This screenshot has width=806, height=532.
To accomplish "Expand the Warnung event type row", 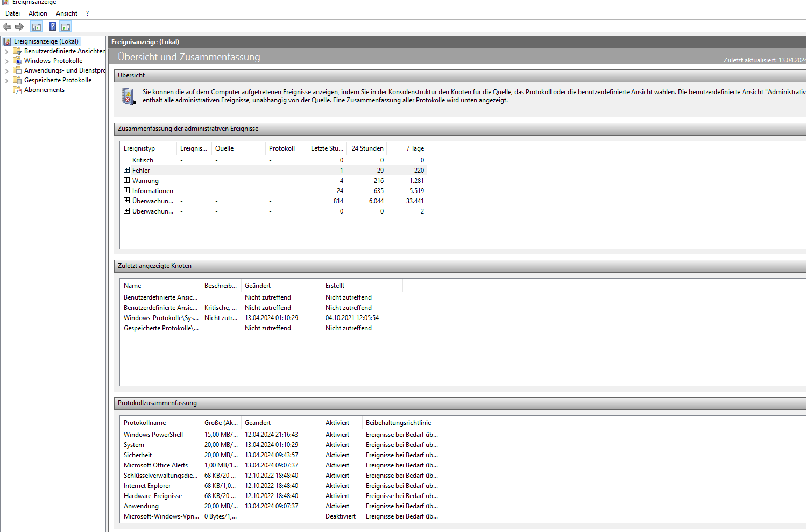I will [126, 180].
